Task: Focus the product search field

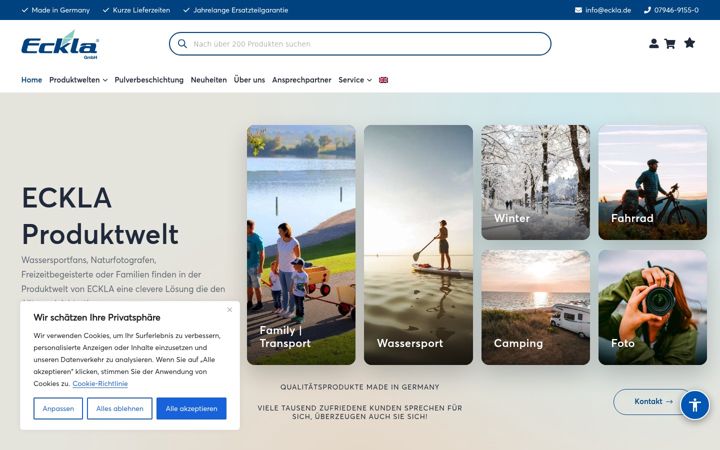Action: pyautogui.click(x=360, y=44)
